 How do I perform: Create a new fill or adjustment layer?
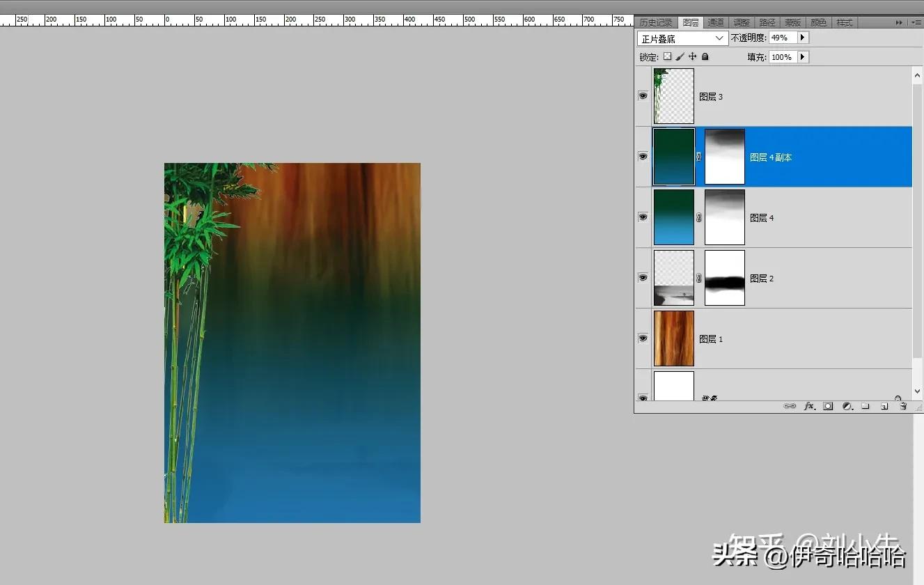847,406
